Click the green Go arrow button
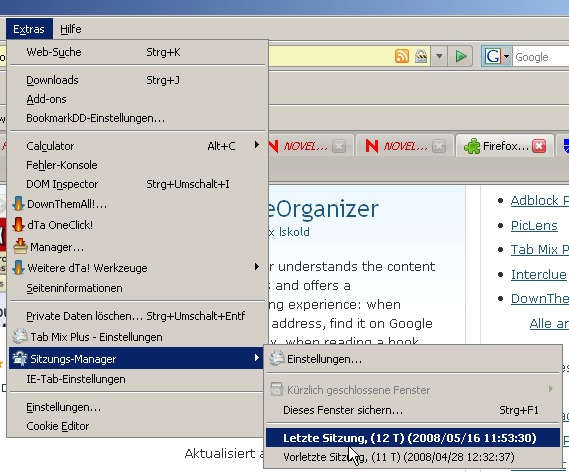Viewport: 569px width, 472px height. pos(460,56)
